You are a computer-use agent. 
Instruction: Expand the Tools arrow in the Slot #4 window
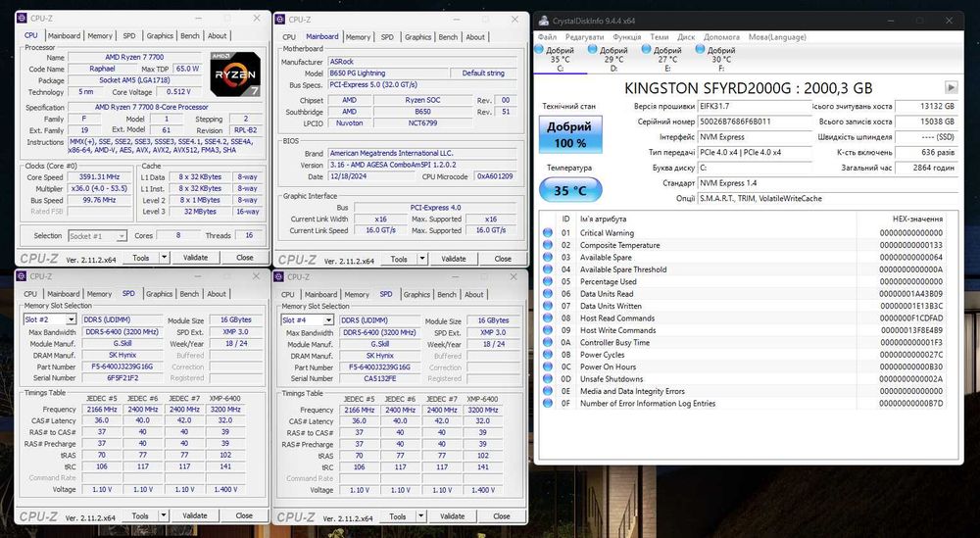click(x=421, y=516)
